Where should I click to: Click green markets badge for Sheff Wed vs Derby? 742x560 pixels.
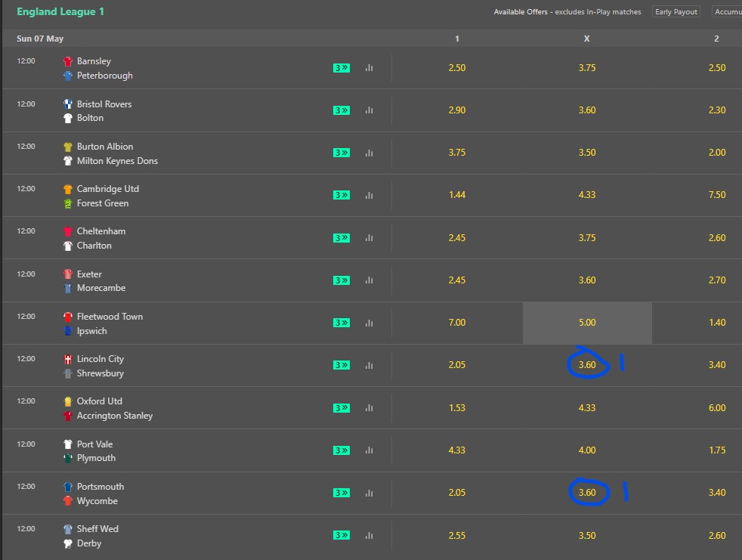click(x=342, y=535)
